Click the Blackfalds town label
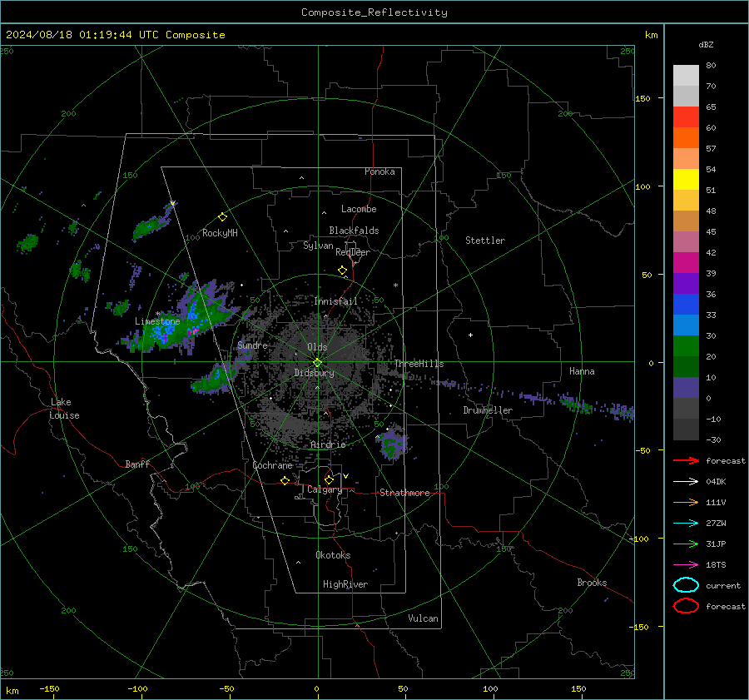Image resolution: width=749 pixels, height=700 pixels. pyautogui.click(x=354, y=231)
